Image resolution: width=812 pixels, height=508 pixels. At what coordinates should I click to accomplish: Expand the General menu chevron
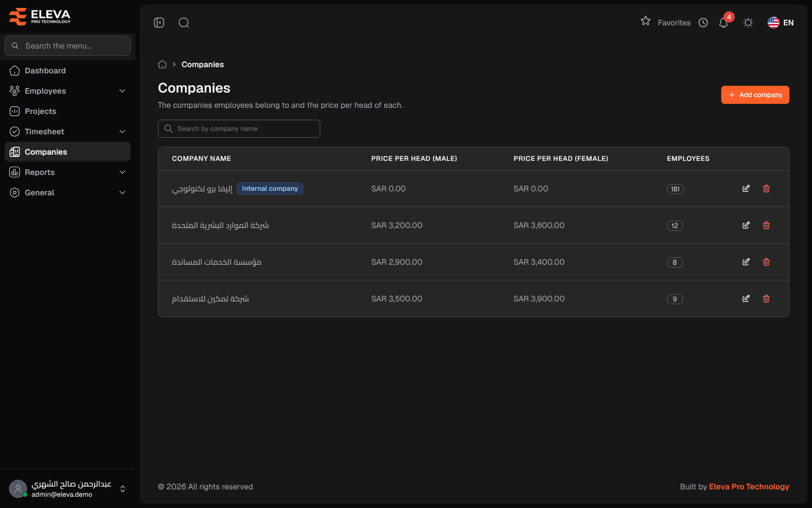(x=122, y=192)
